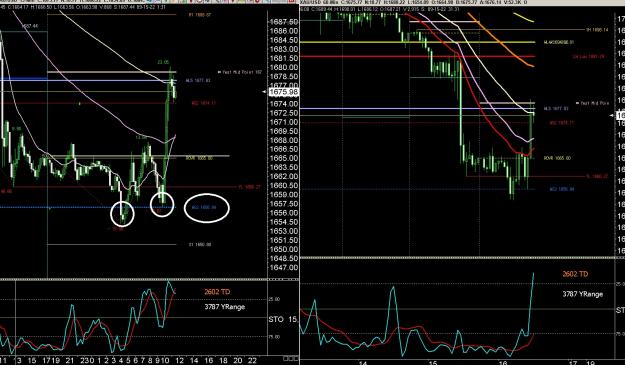Click the 3787 YRange label in left chart
The height and width of the screenshot is (365, 625).
[224, 307]
